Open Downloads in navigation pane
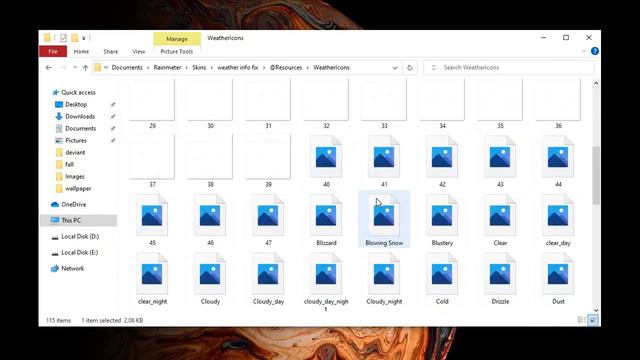The width and height of the screenshot is (640, 360). [76, 117]
